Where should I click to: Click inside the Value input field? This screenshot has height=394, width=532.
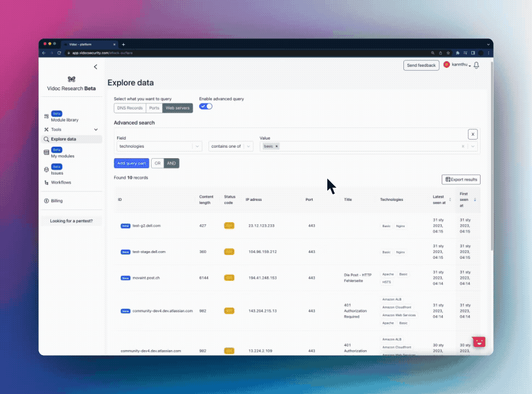(369, 146)
